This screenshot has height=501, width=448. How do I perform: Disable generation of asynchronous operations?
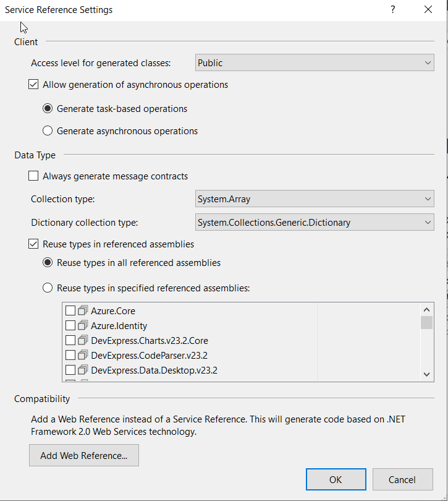coord(34,85)
